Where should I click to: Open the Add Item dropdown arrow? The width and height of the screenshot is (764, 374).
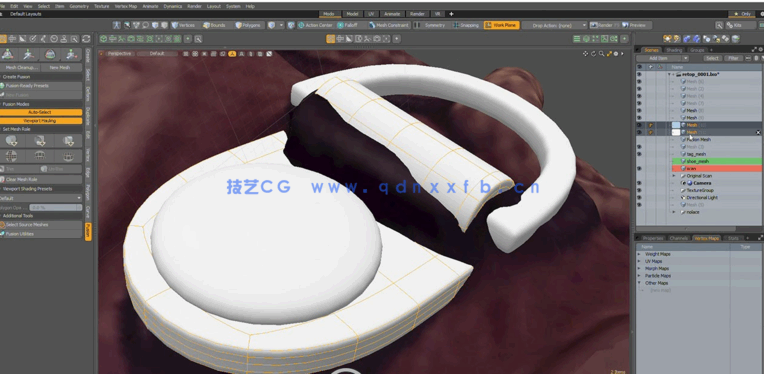(686, 58)
